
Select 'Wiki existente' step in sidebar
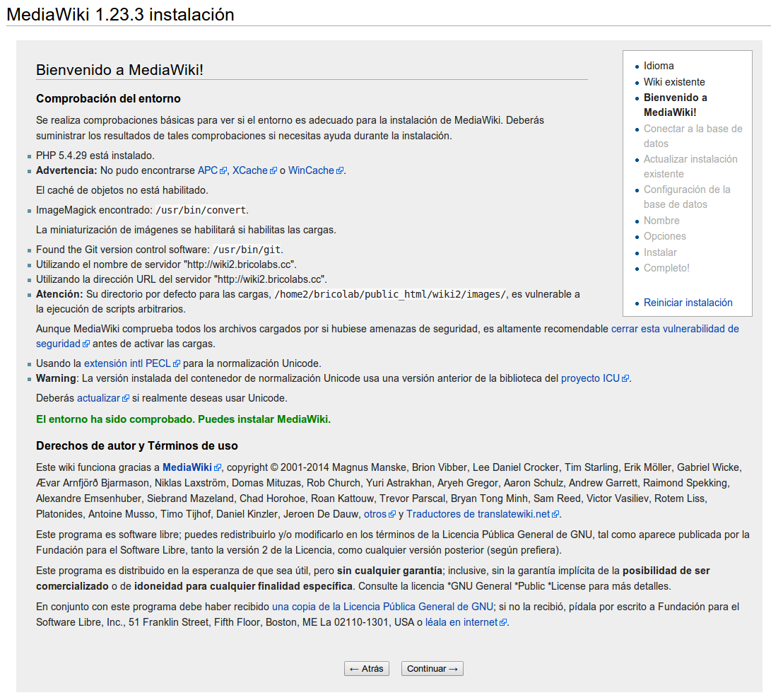[x=674, y=82]
